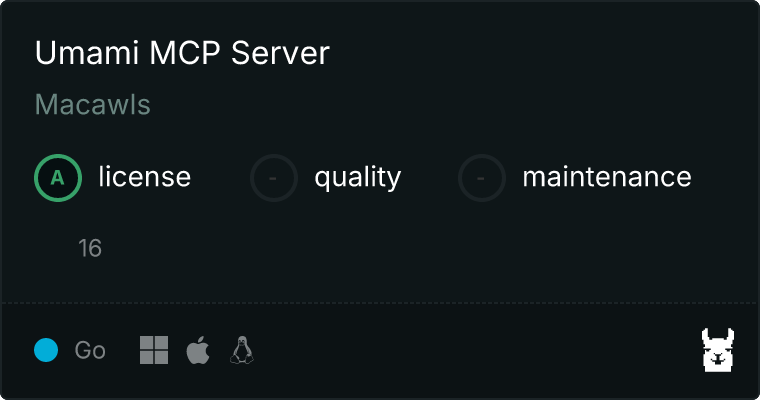Image resolution: width=760 pixels, height=400 pixels.
Task: Click the dashed divider above the footer
Action: [x=380, y=303]
